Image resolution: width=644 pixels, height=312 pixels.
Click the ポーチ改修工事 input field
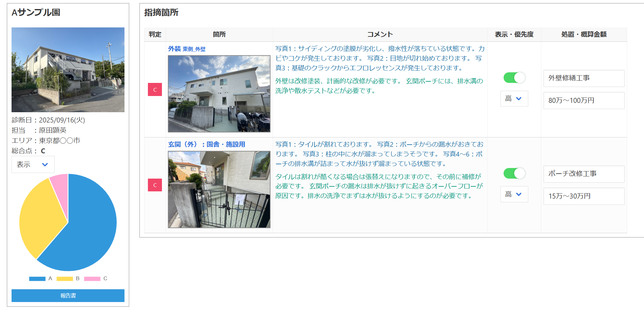(583, 174)
